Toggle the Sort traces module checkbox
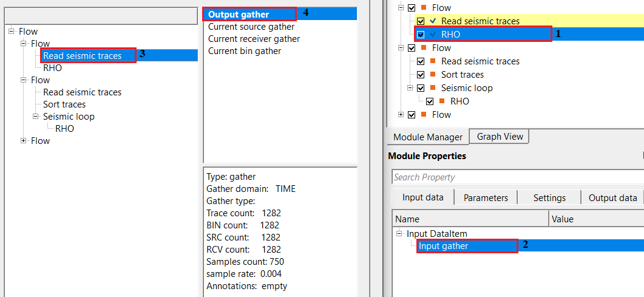 tap(421, 75)
